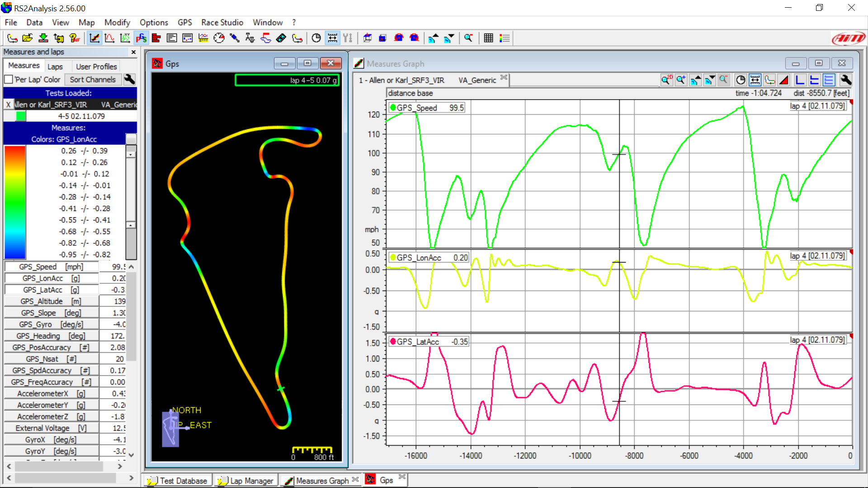Toggle the GPS_Speed channel selection

(51, 267)
